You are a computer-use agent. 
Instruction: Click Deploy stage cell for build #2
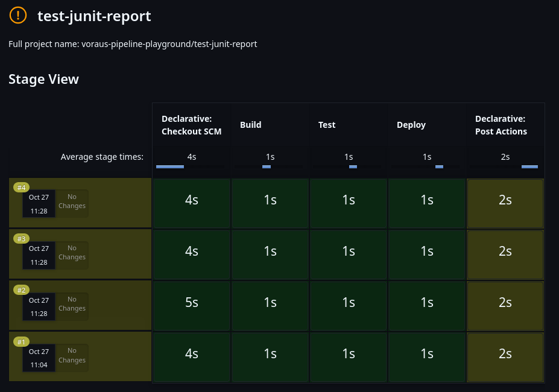coord(427,303)
